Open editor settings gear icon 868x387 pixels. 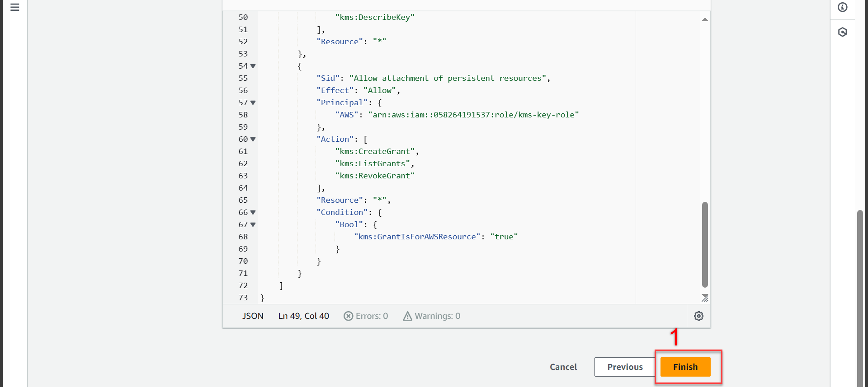coord(699,316)
